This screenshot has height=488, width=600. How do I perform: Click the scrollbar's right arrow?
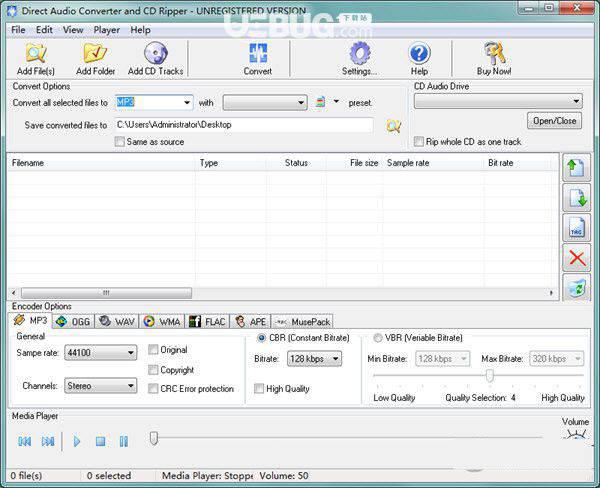tap(551, 293)
